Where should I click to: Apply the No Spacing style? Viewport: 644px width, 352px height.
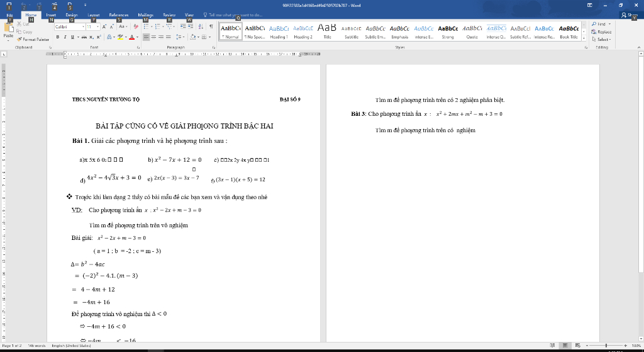click(x=255, y=31)
